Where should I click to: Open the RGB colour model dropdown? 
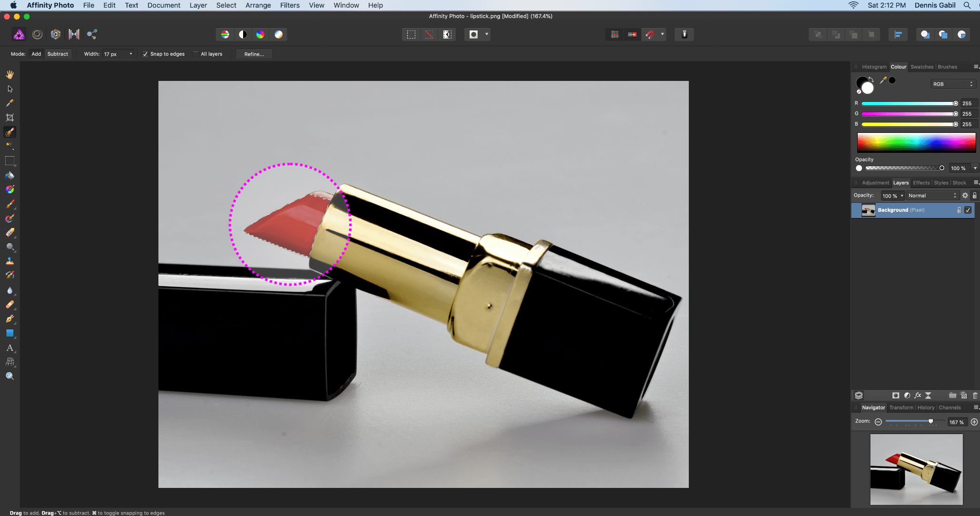(x=953, y=84)
